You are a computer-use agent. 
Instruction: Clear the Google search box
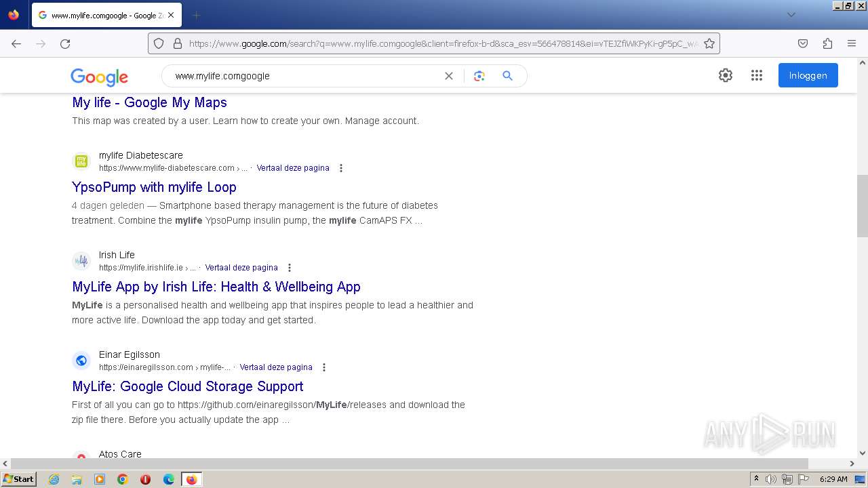448,76
